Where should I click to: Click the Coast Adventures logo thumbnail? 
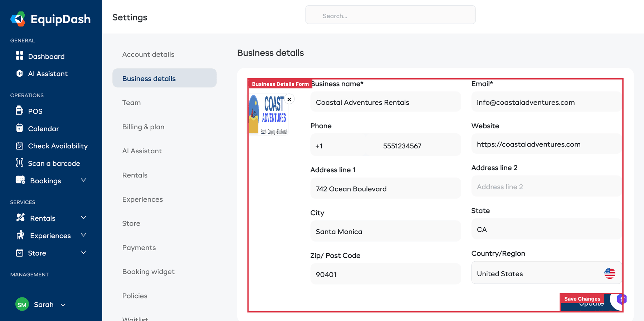click(x=268, y=114)
